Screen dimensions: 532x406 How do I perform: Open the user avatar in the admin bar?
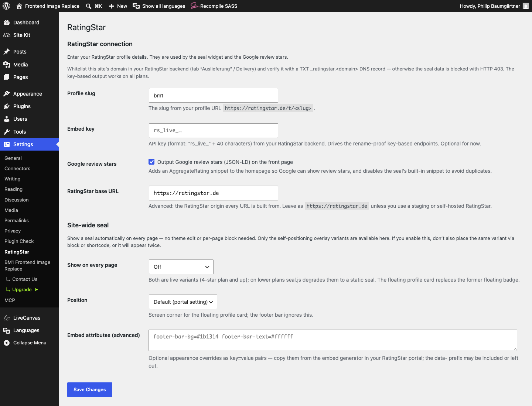coord(526,6)
